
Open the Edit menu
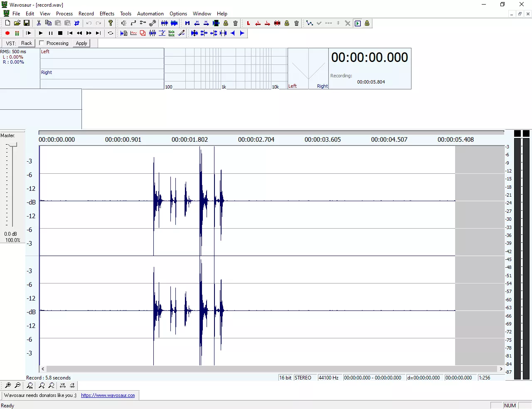(30, 14)
